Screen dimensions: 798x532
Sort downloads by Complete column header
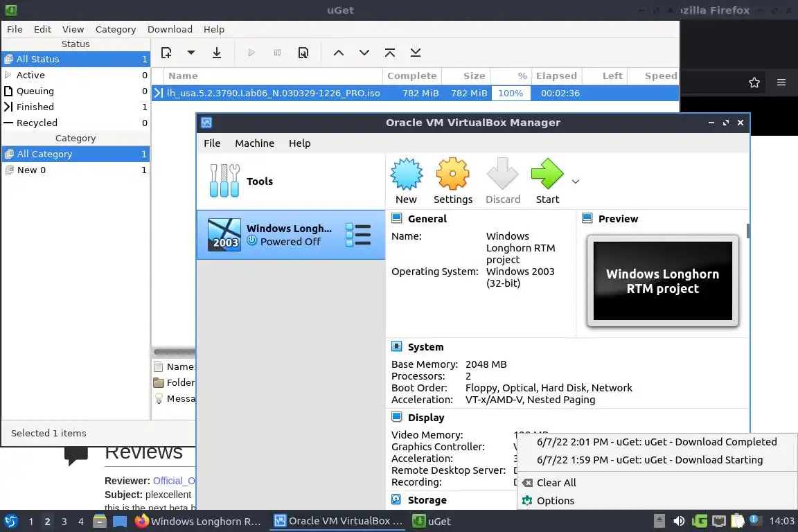[411, 76]
